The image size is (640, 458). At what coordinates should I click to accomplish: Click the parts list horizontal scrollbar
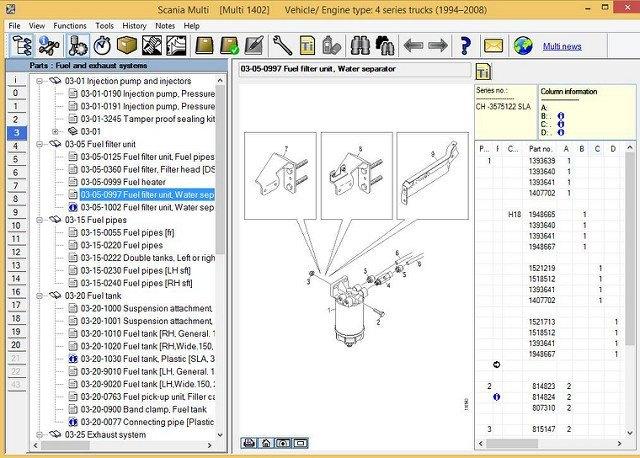click(550, 443)
